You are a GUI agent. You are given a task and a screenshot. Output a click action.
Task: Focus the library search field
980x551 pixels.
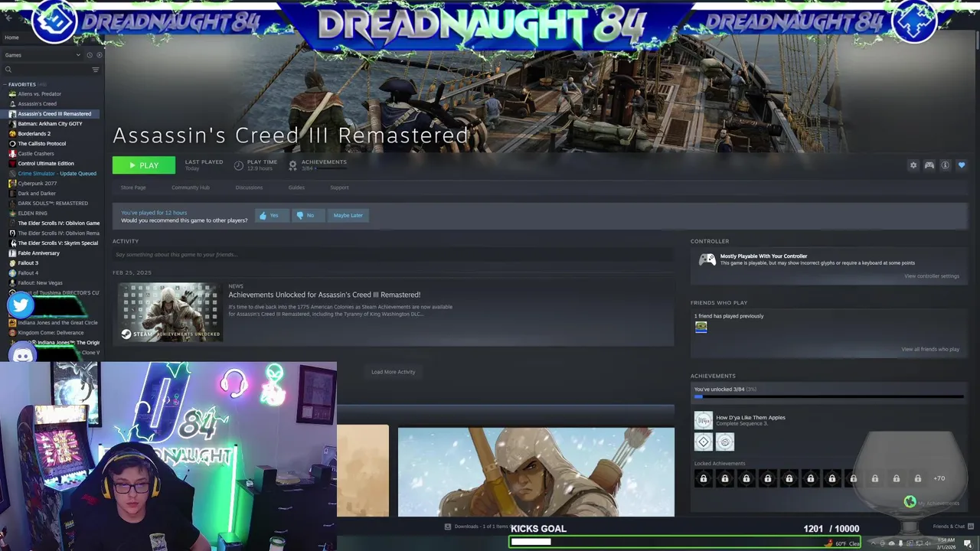(x=46, y=70)
